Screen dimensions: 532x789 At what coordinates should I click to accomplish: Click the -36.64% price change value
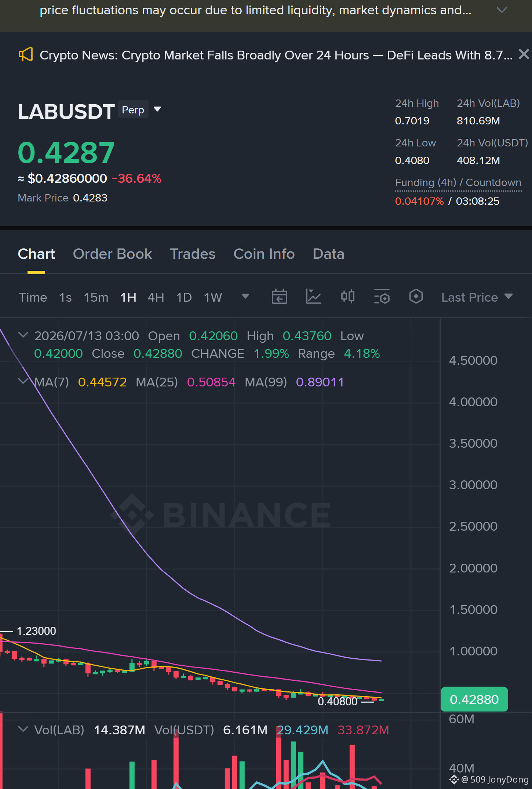click(137, 179)
